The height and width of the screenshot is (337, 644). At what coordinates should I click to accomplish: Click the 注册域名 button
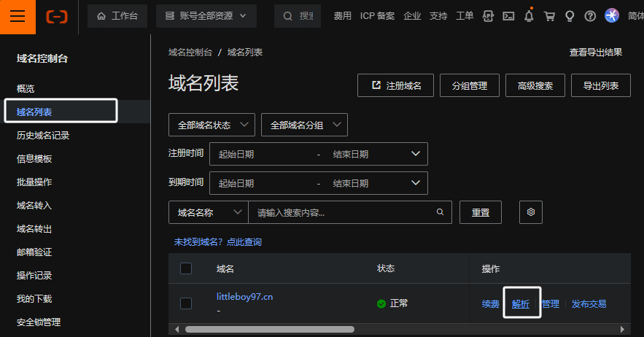point(395,85)
